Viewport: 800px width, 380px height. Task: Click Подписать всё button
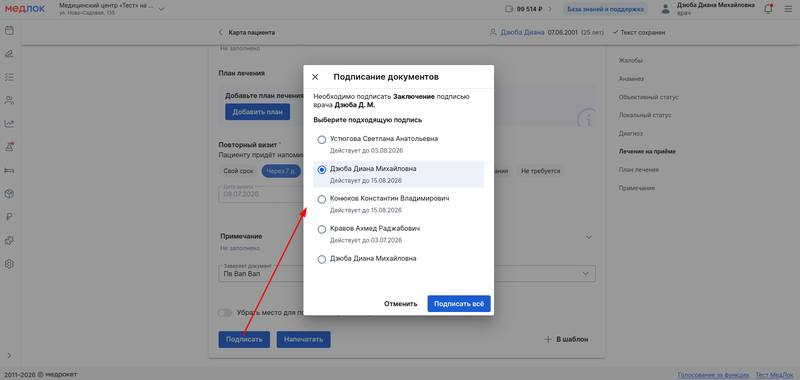459,303
